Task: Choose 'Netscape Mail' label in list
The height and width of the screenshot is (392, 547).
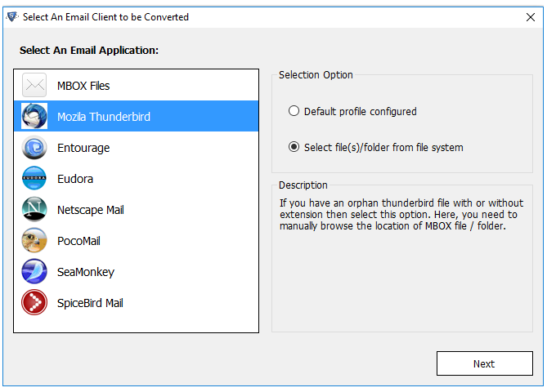Action: coord(91,210)
